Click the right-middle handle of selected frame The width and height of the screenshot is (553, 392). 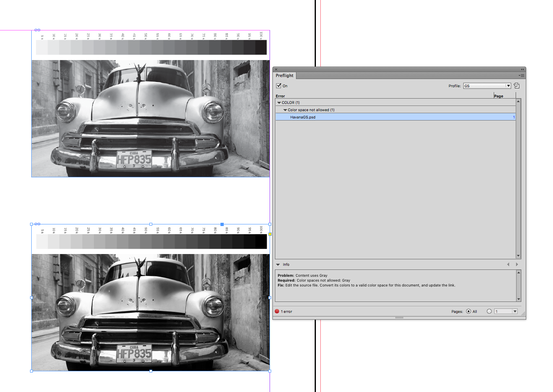click(x=270, y=297)
